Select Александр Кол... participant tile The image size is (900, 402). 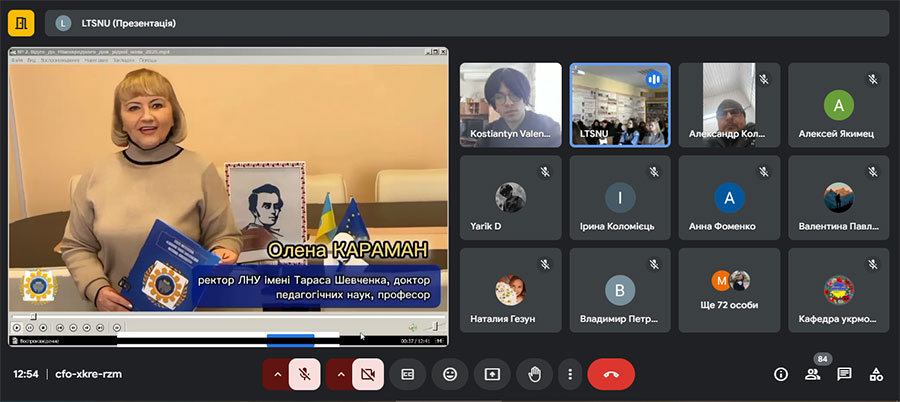[x=730, y=105]
